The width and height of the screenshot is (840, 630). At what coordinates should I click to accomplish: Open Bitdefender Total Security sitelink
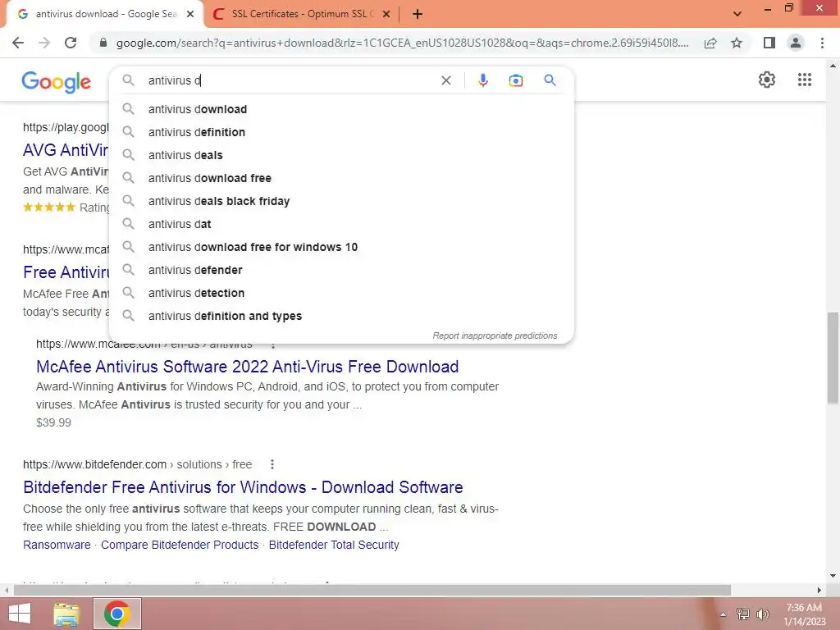coord(334,545)
